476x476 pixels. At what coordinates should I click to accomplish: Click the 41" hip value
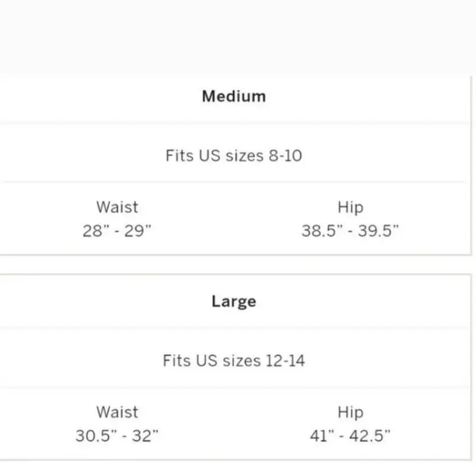coord(322,436)
